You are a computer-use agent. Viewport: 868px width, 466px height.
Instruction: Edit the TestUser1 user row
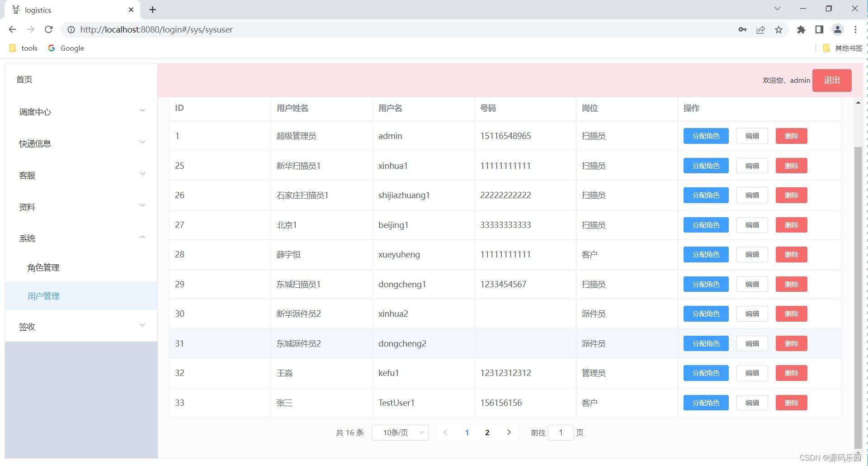pyautogui.click(x=752, y=403)
